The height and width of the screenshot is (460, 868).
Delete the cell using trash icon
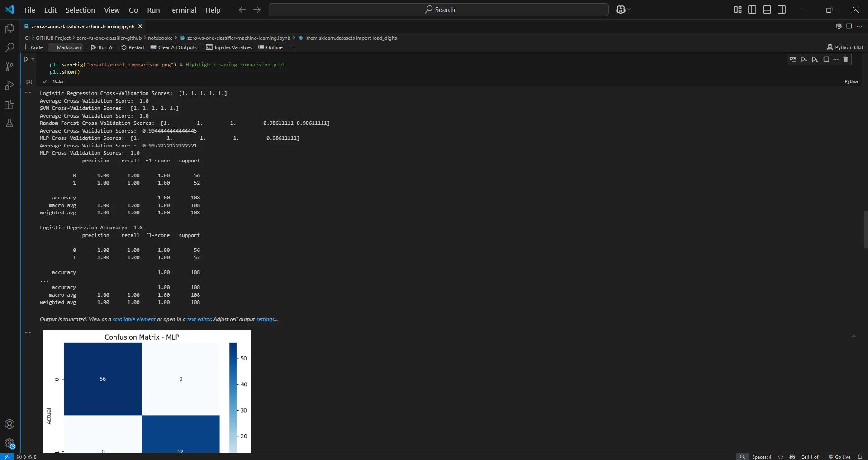click(x=845, y=59)
